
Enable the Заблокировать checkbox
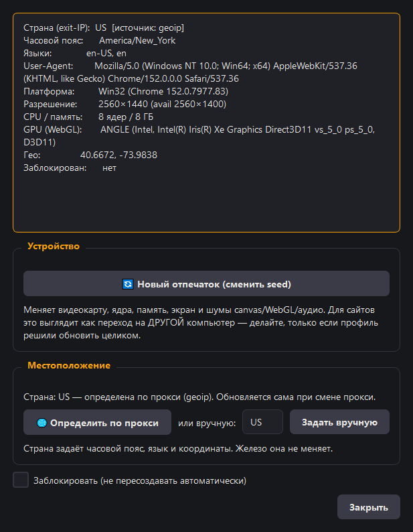click(x=21, y=480)
